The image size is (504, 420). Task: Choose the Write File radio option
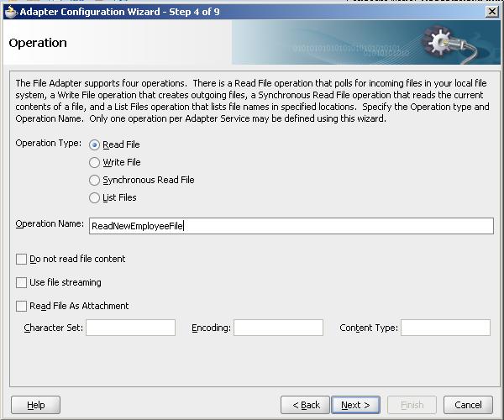(95, 162)
